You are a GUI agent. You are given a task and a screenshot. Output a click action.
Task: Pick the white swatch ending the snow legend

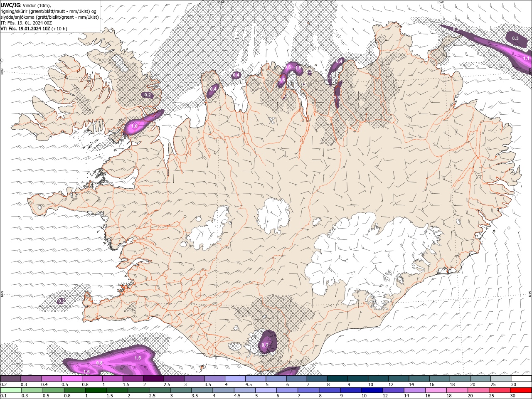tap(521, 379)
